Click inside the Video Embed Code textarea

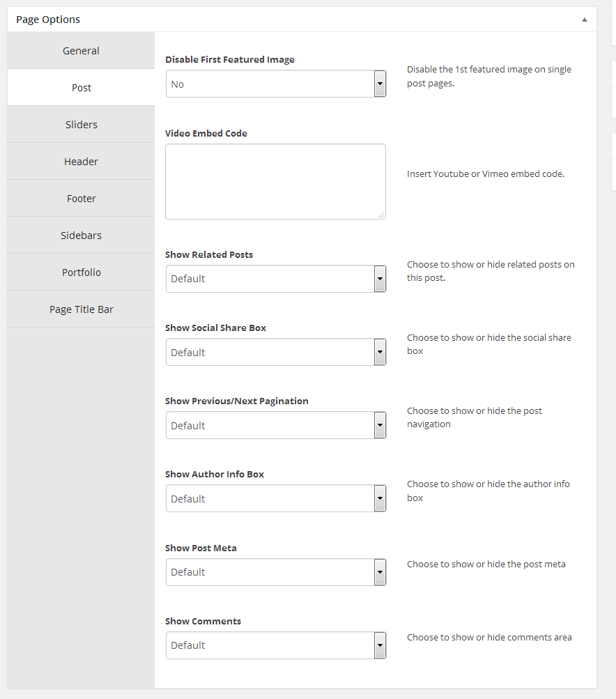275,181
